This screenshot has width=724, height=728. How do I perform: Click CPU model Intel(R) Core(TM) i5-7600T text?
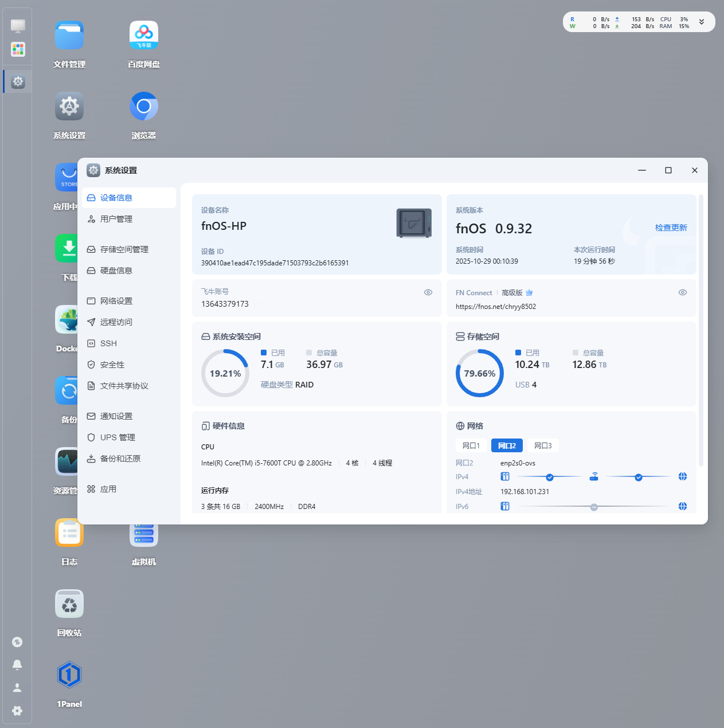(x=267, y=463)
